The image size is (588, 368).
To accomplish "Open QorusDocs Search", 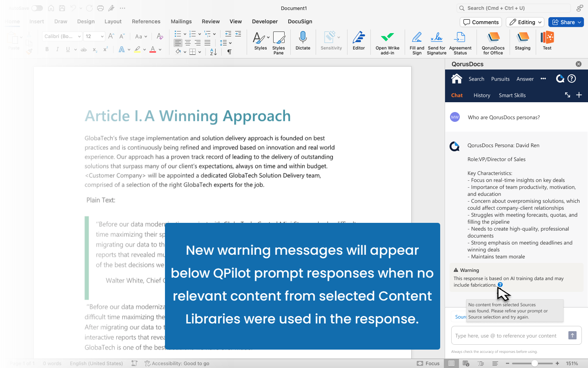I will pos(476,79).
